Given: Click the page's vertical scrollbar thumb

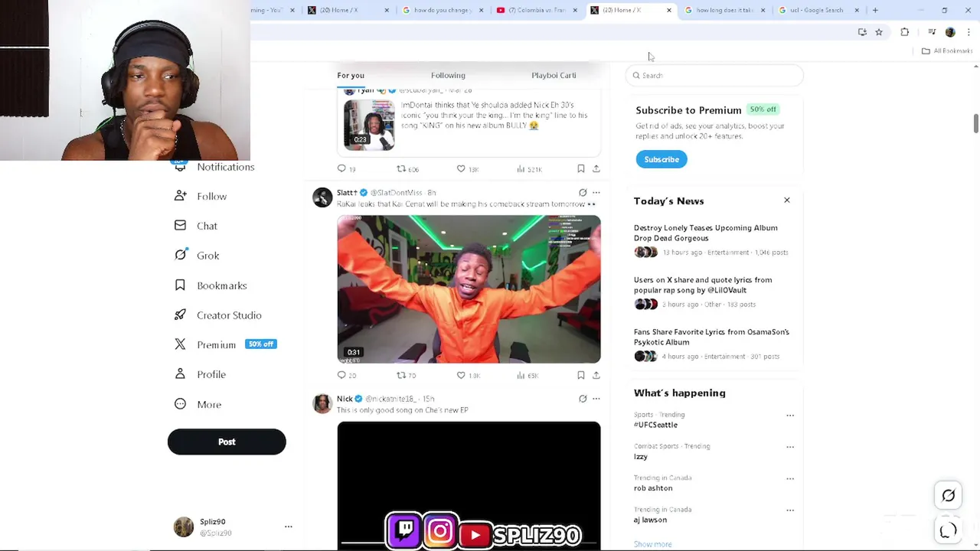Looking at the screenshot, I should pos(975,124).
